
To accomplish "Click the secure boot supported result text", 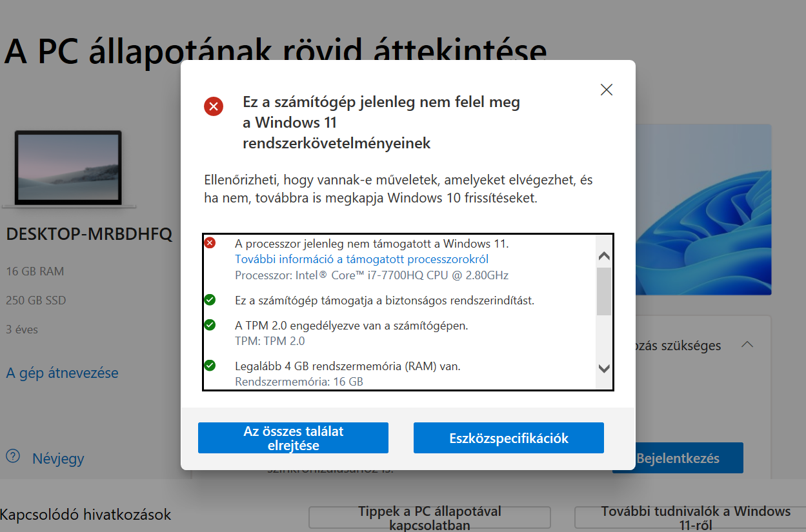I will (385, 300).
